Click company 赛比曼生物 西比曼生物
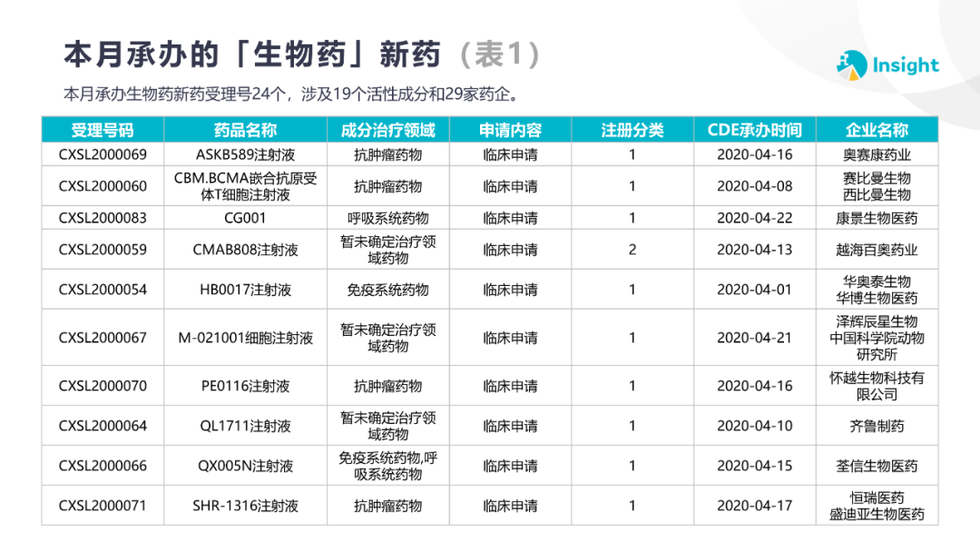 click(877, 186)
